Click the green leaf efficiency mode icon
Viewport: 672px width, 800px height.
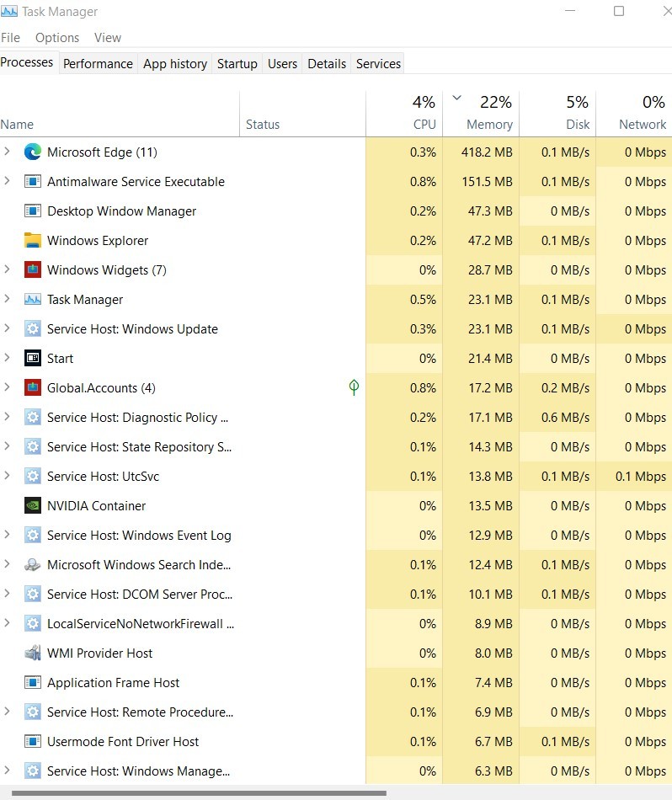pyautogui.click(x=354, y=387)
